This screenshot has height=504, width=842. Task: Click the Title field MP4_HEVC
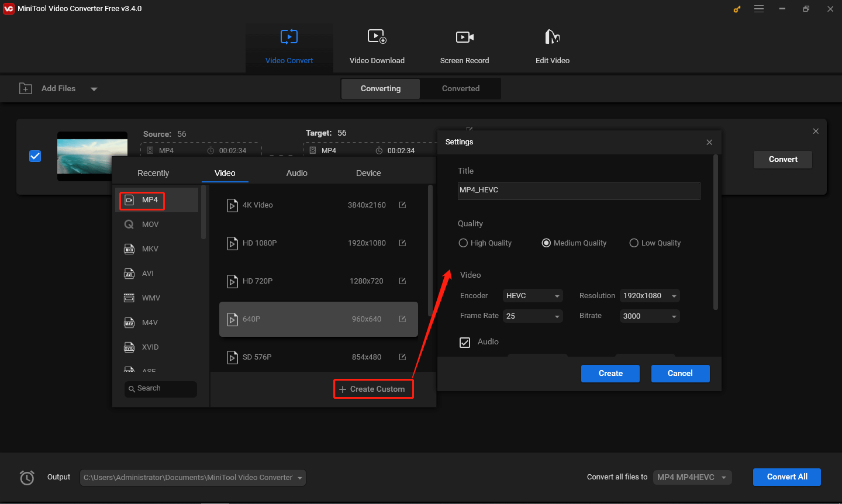pos(579,191)
